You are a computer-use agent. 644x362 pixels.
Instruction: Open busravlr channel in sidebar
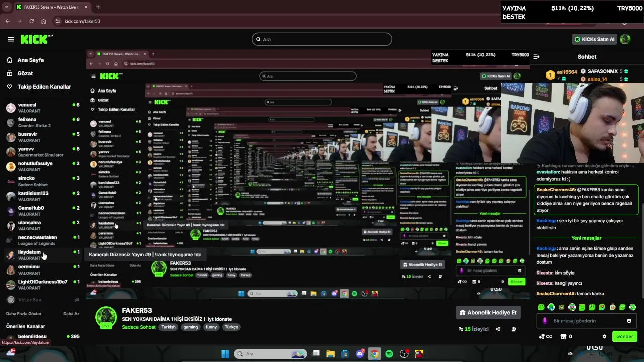42,137
